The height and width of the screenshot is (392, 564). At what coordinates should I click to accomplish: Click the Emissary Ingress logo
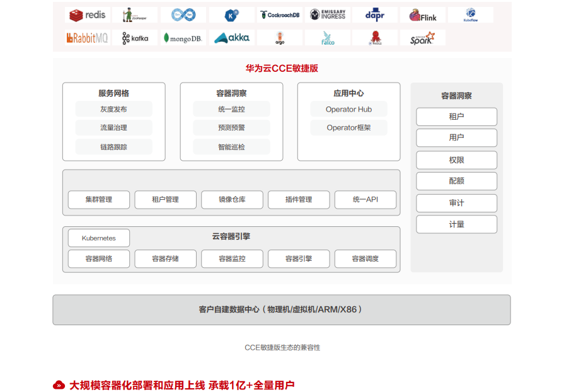click(328, 15)
